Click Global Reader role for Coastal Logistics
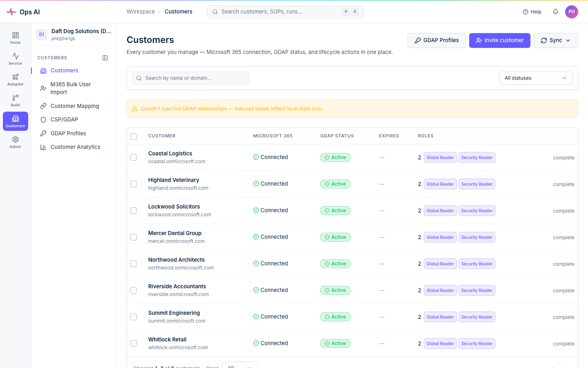This screenshot has width=588, height=368. tap(440, 157)
